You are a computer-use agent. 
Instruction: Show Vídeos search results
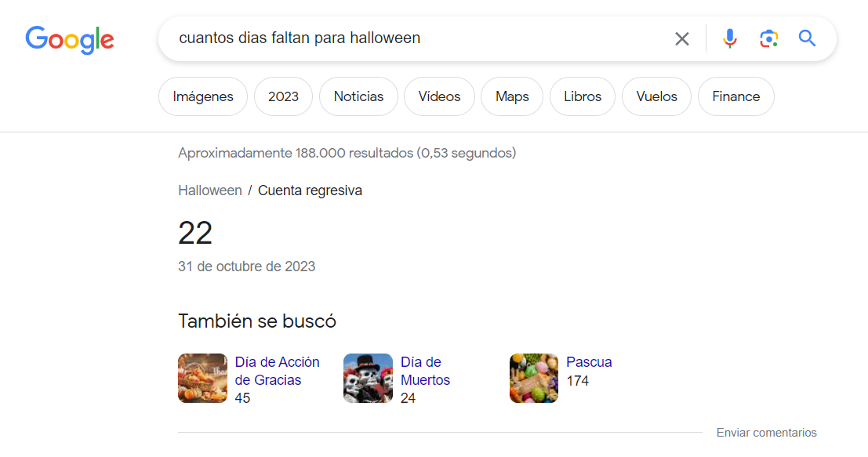tap(439, 96)
